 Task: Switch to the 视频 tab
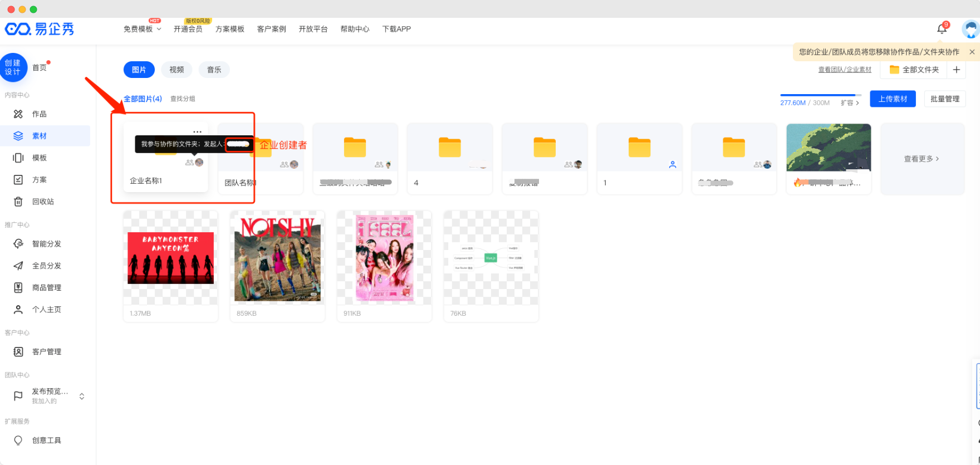point(177,70)
